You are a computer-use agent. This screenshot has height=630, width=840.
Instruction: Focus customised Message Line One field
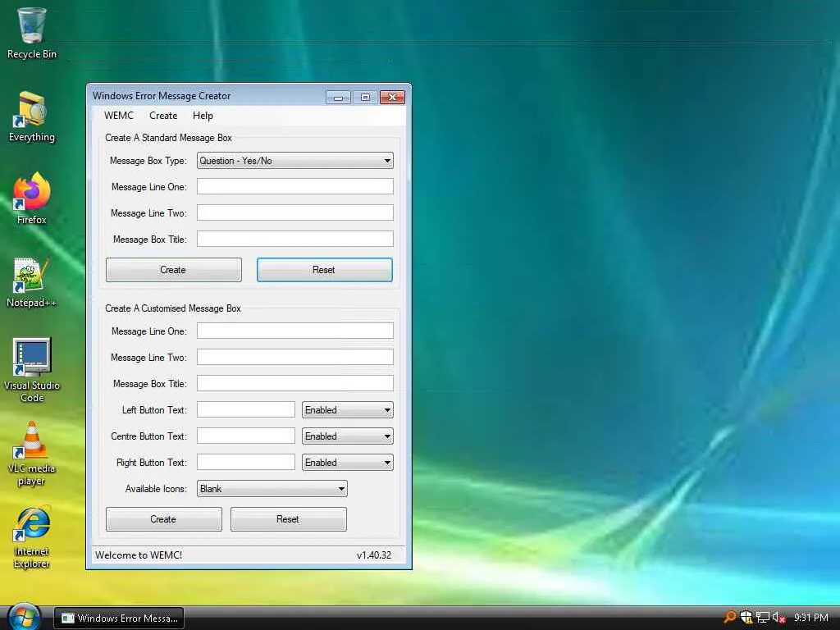point(295,331)
